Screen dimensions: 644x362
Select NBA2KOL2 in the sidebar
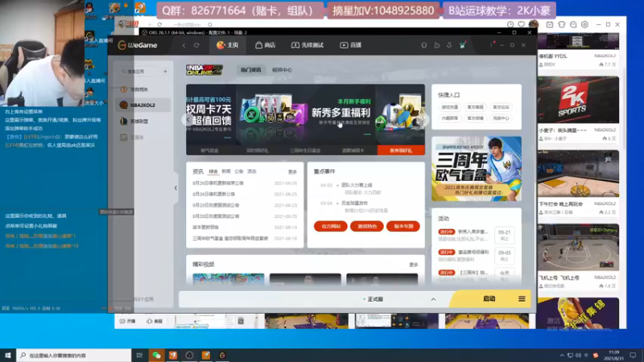click(x=143, y=105)
